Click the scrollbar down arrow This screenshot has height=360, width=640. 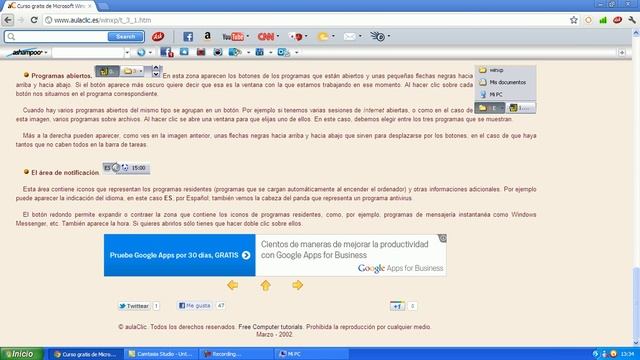(x=636, y=343)
